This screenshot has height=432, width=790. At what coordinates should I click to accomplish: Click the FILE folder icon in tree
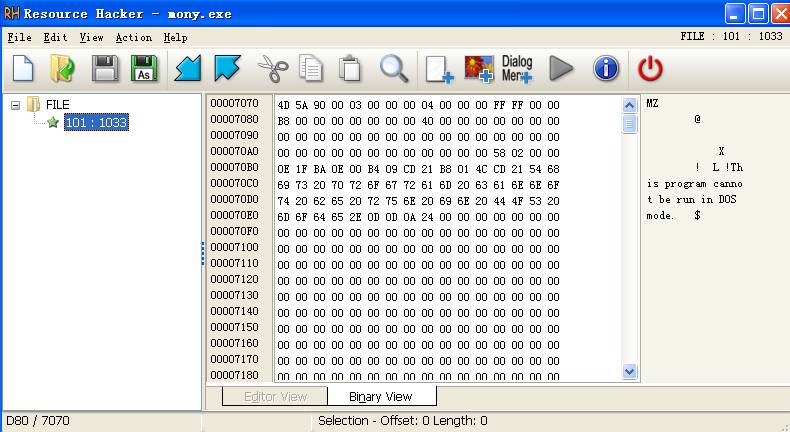[x=33, y=104]
